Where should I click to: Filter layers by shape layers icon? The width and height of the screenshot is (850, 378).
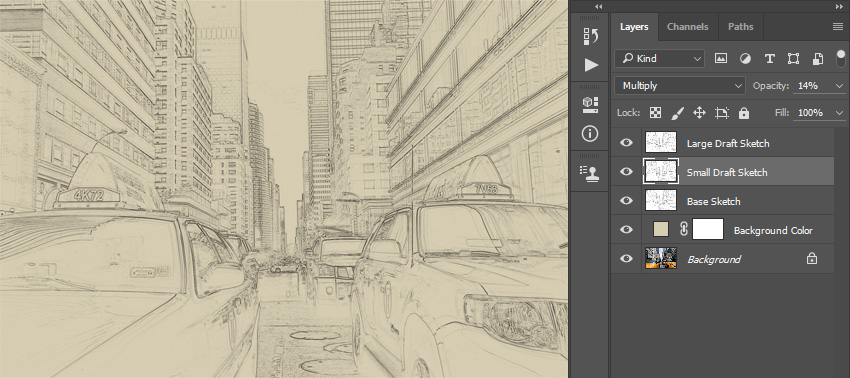(x=794, y=59)
